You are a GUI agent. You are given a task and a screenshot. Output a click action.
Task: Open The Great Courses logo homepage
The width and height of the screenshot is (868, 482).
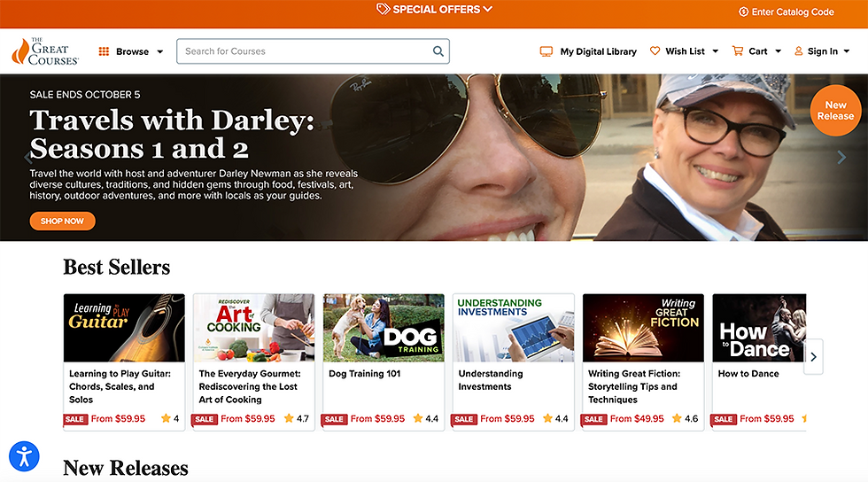[45, 51]
